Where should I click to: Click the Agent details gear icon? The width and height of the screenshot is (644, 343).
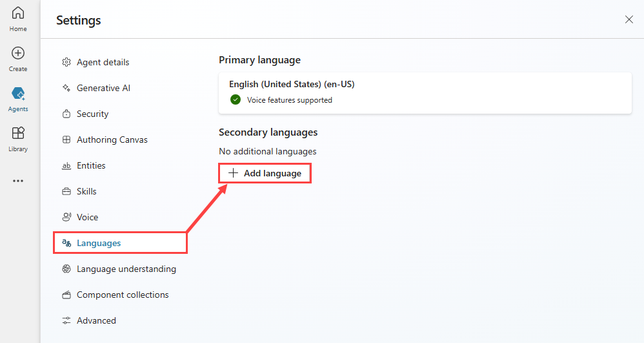coord(66,62)
